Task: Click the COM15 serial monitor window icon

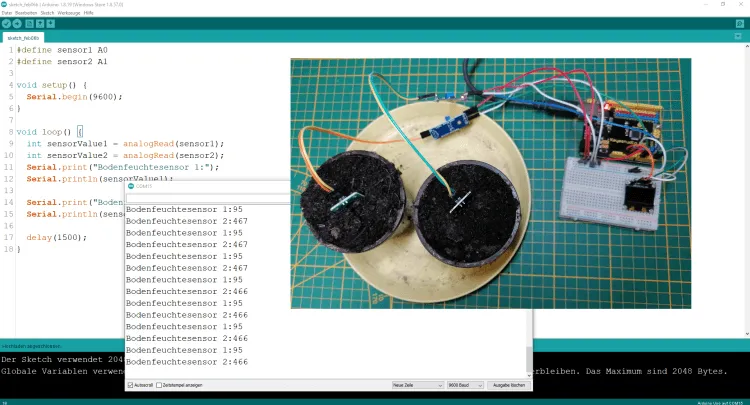Action: (x=130, y=186)
